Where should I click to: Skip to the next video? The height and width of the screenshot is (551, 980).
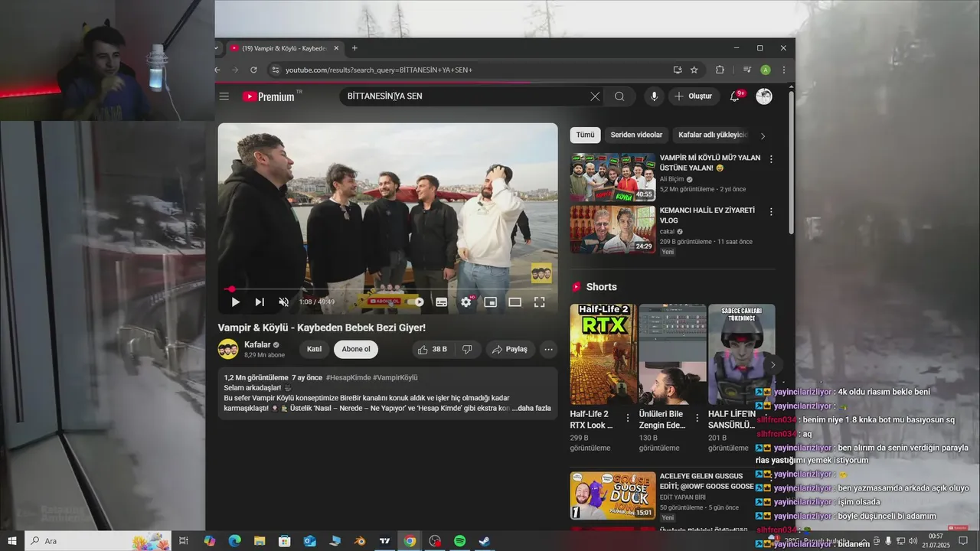point(260,302)
